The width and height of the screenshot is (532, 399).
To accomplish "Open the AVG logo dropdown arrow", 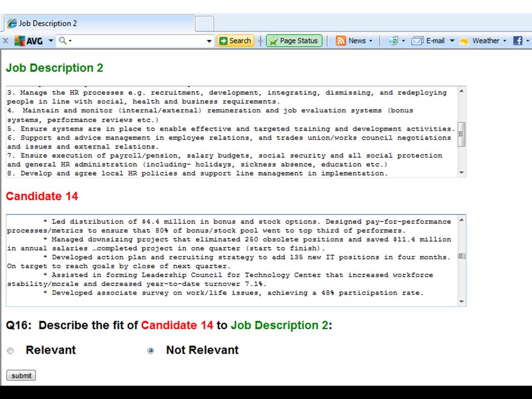I will click(x=50, y=40).
